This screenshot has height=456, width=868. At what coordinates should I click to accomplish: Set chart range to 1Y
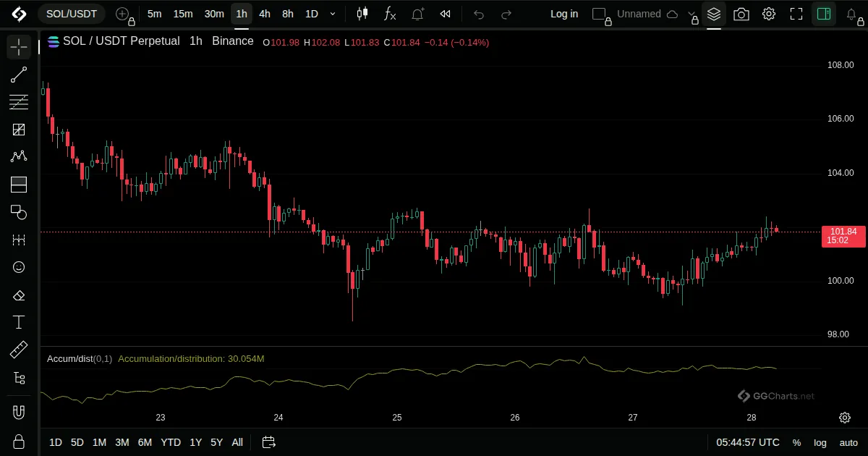tap(195, 442)
